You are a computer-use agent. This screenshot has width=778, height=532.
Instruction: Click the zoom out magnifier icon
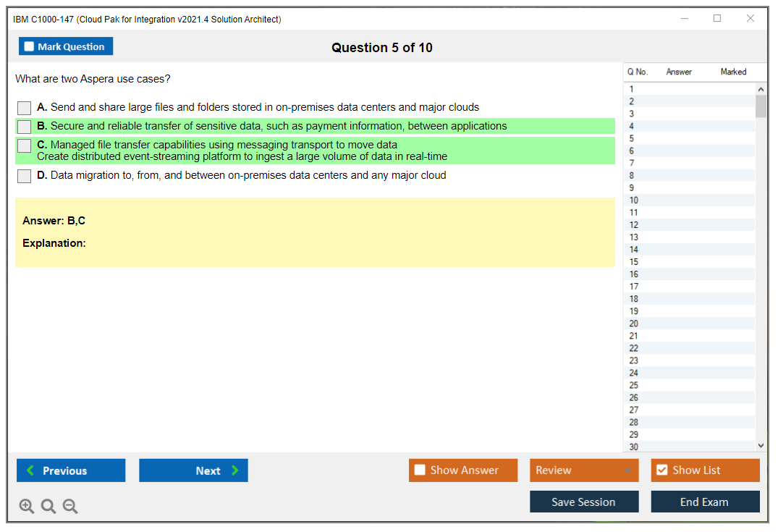(70, 507)
